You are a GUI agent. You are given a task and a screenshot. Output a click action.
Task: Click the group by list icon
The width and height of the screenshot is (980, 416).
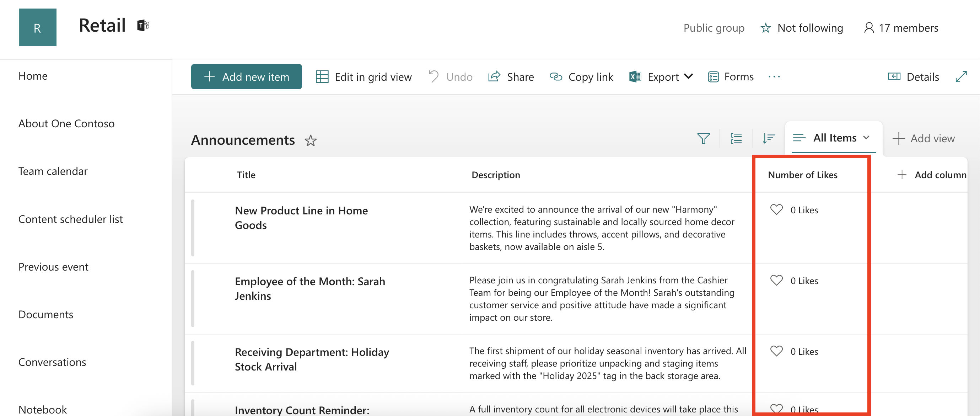coord(736,138)
